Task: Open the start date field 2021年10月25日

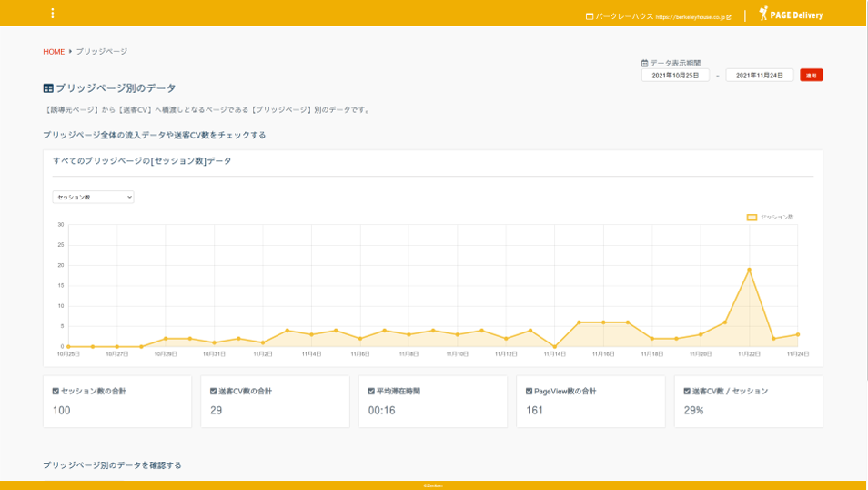Action: (674, 76)
